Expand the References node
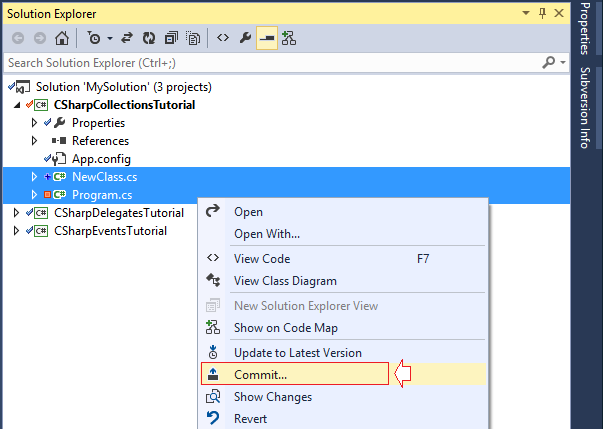Viewport: 603px width, 429px height. pos(34,141)
